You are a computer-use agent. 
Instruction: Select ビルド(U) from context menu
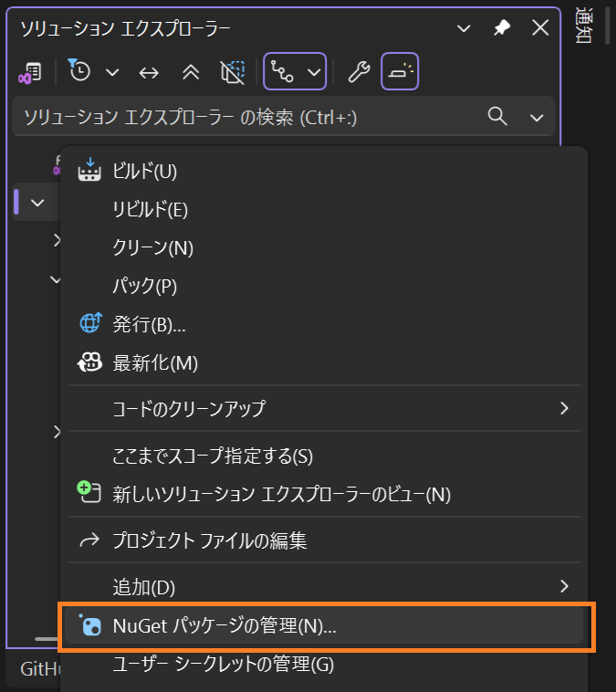coord(324,171)
